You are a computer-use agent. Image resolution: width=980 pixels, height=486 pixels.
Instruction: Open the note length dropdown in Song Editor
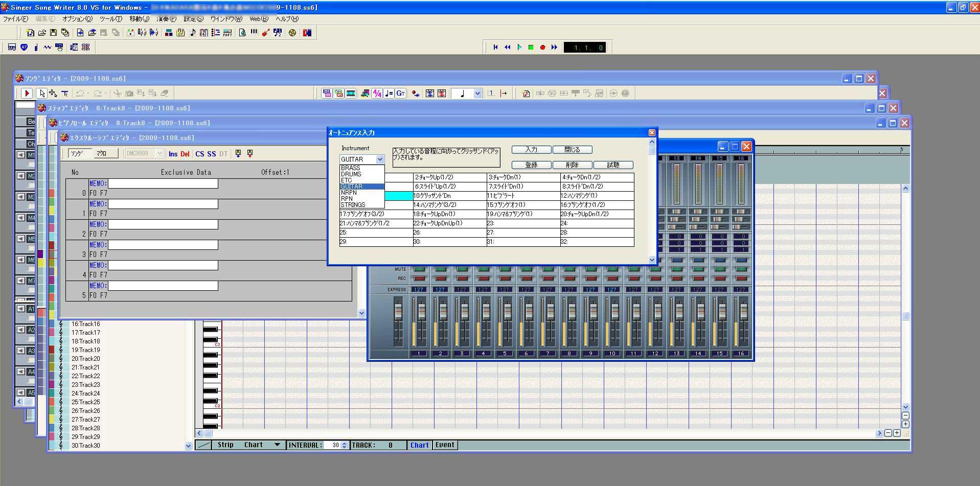[x=477, y=93]
